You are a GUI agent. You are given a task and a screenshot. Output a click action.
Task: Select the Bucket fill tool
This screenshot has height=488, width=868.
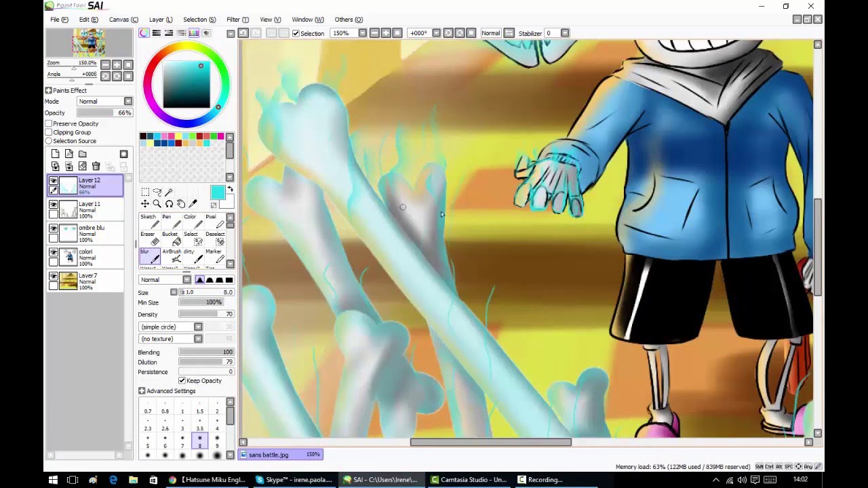tap(172, 239)
